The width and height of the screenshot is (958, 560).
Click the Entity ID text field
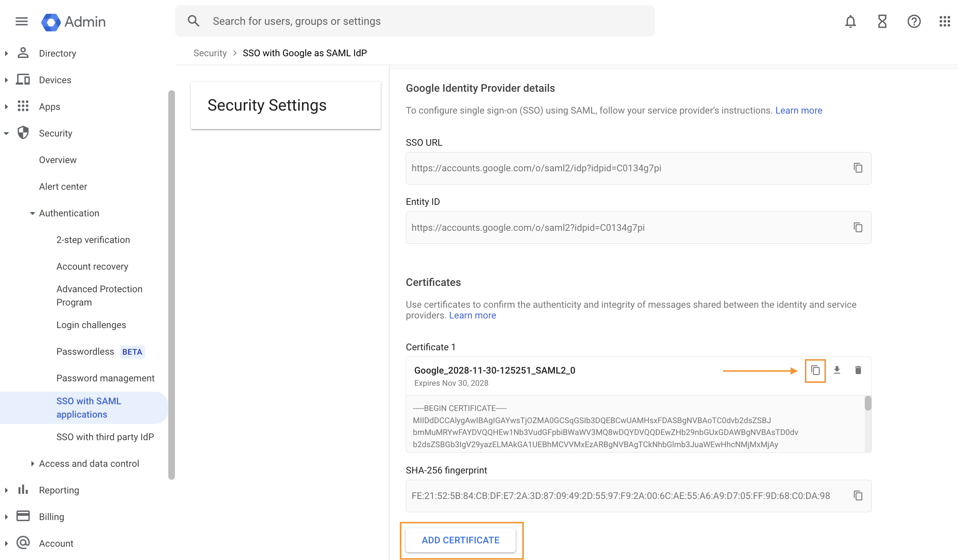click(638, 227)
